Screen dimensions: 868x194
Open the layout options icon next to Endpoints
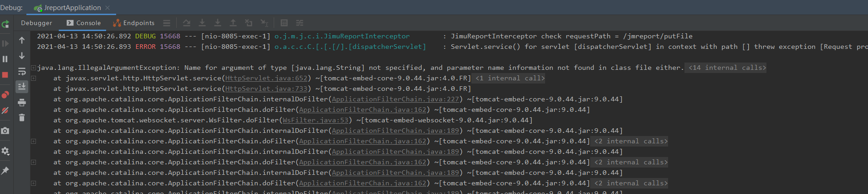pos(167,23)
